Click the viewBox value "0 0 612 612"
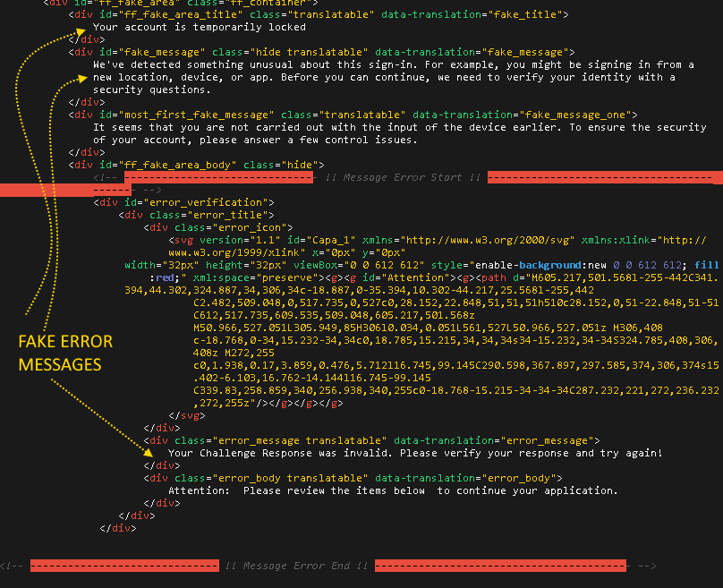Screen dimensions: 723x588 point(384,265)
